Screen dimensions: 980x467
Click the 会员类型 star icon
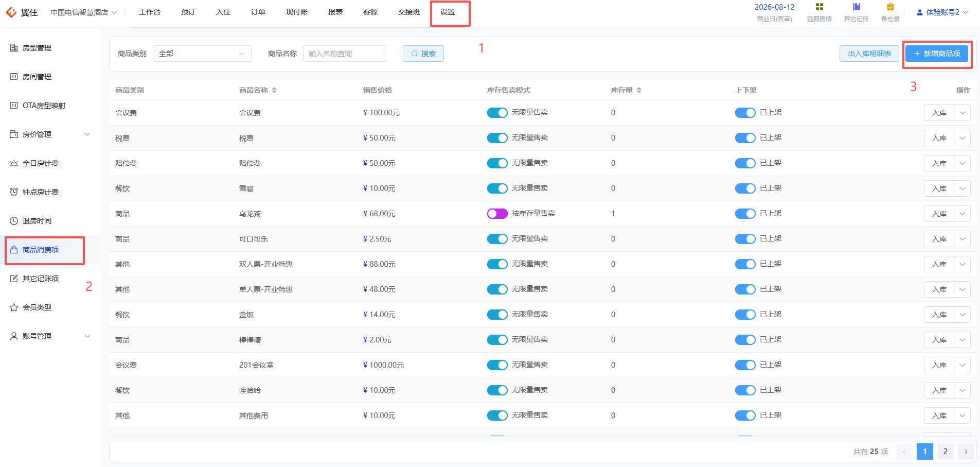(14, 307)
